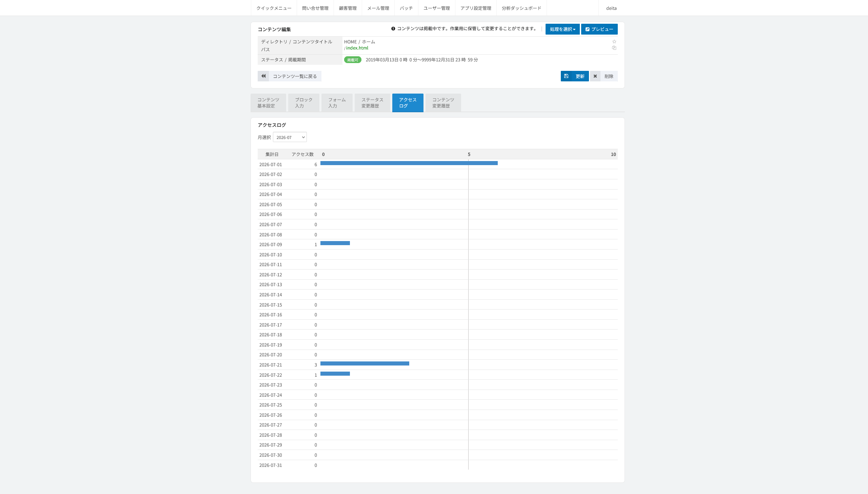Viewport: 868px width, 494px height.
Task: Open the ユーザー管理 menu
Action: click(x=437, y=8)
